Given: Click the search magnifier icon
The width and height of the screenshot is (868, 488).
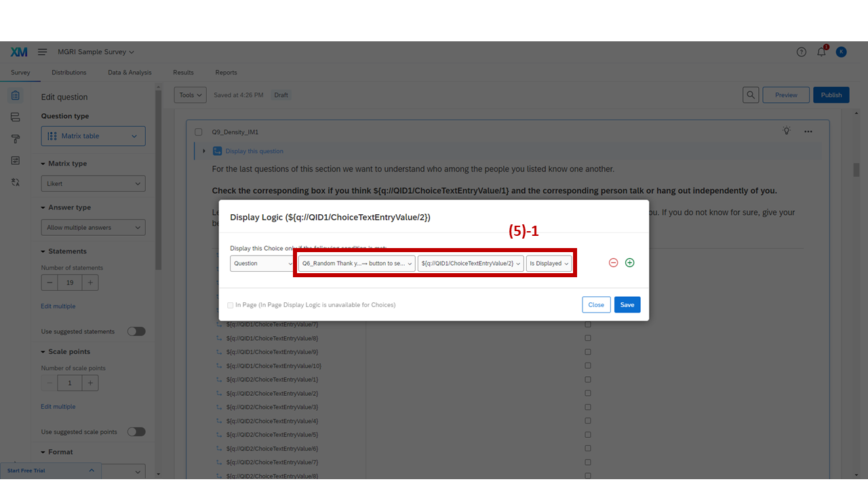Looking at the screenshot, I should tap(751, 95).
